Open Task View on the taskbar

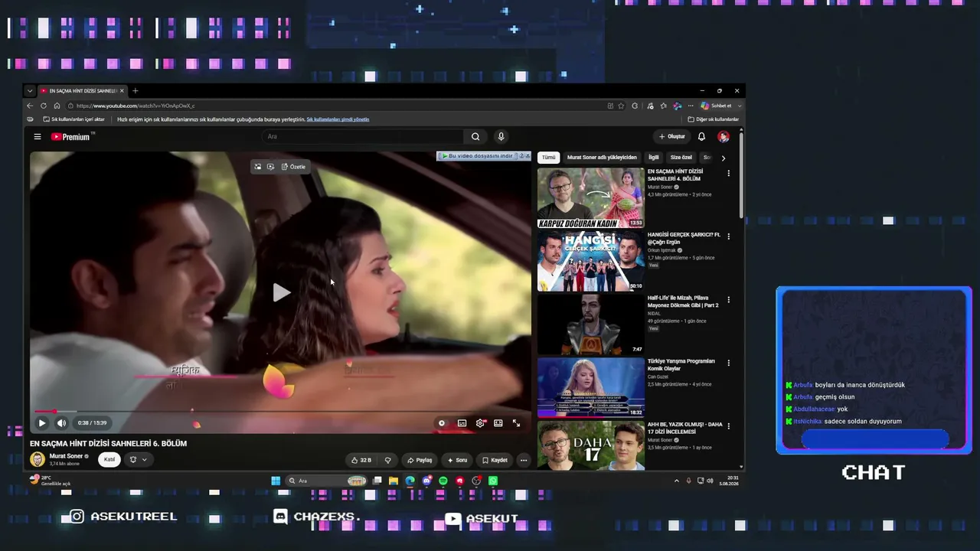coord(377,481)
